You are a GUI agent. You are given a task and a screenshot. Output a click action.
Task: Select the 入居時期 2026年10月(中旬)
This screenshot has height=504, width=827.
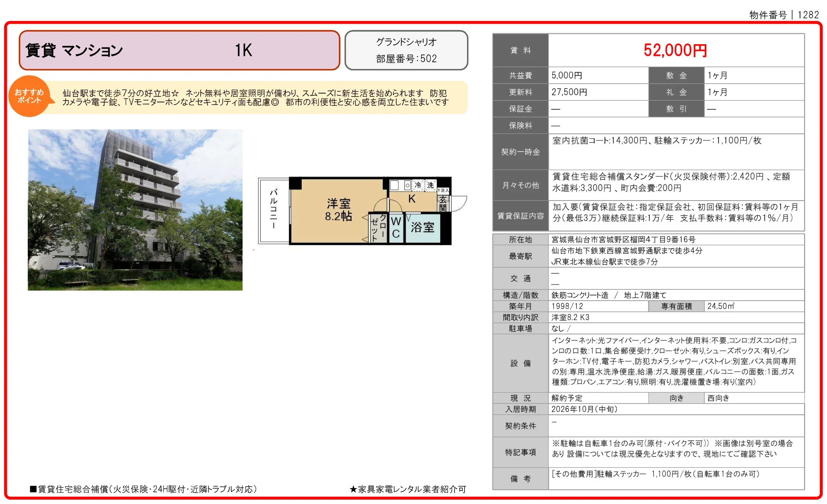tap(584, 409)
